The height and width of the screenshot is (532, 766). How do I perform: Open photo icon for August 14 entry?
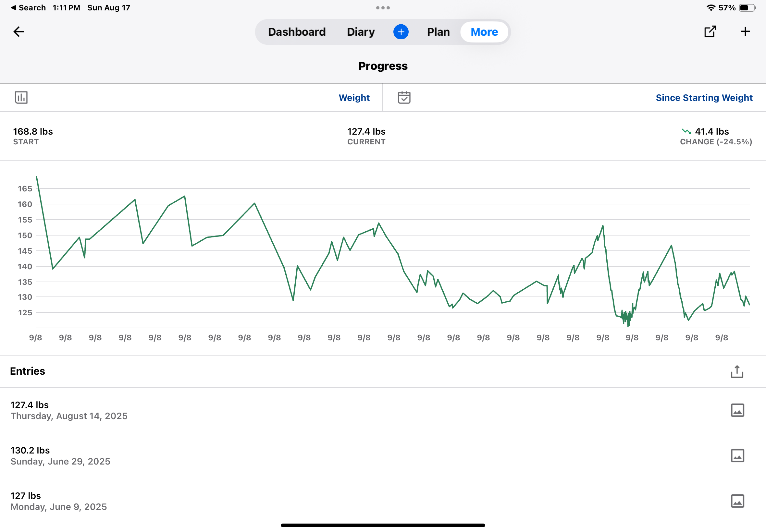[737, 410]
